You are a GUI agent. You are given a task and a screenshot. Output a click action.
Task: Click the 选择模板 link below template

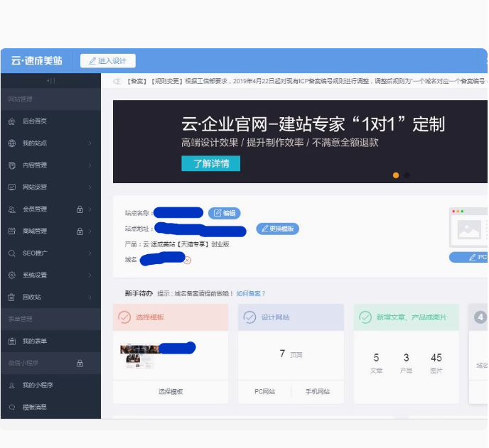coord(171,392)
